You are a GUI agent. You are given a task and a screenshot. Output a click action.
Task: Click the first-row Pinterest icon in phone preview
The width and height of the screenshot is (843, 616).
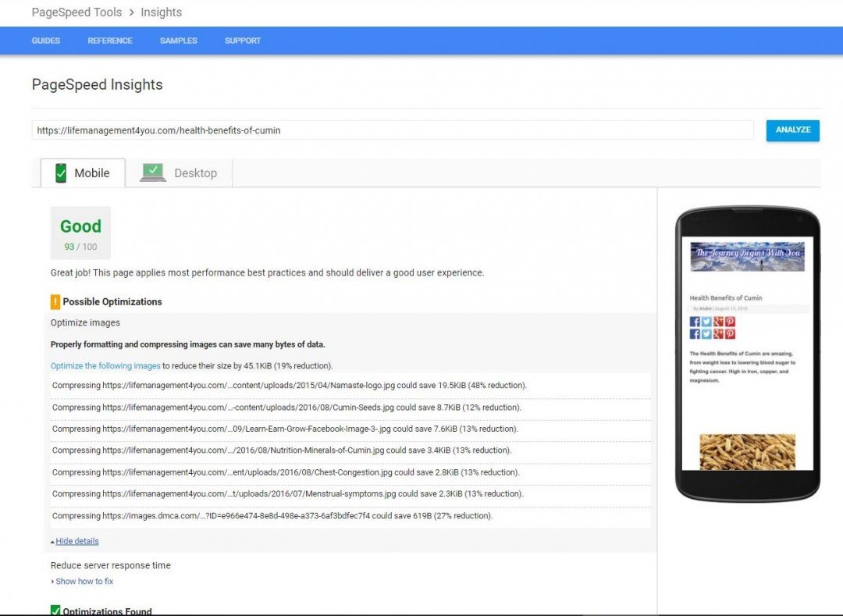point(730,322)
